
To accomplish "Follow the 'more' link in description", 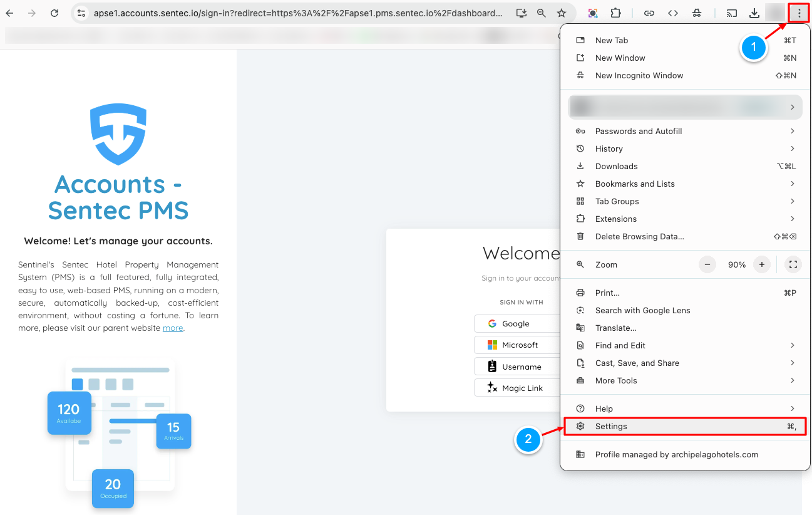I will [x=173, y=328].
